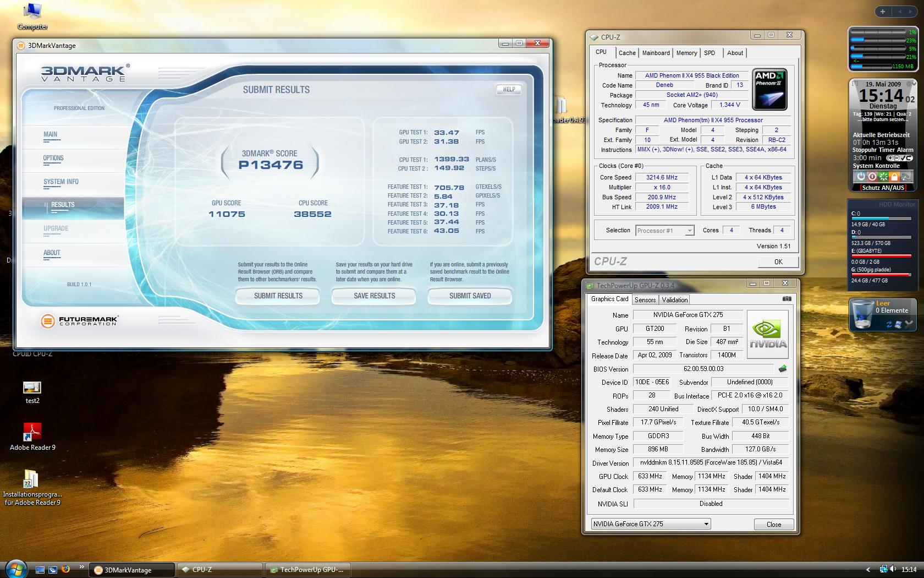
Task: Click the Windows Start orb
Action: (x=15, y=569)
